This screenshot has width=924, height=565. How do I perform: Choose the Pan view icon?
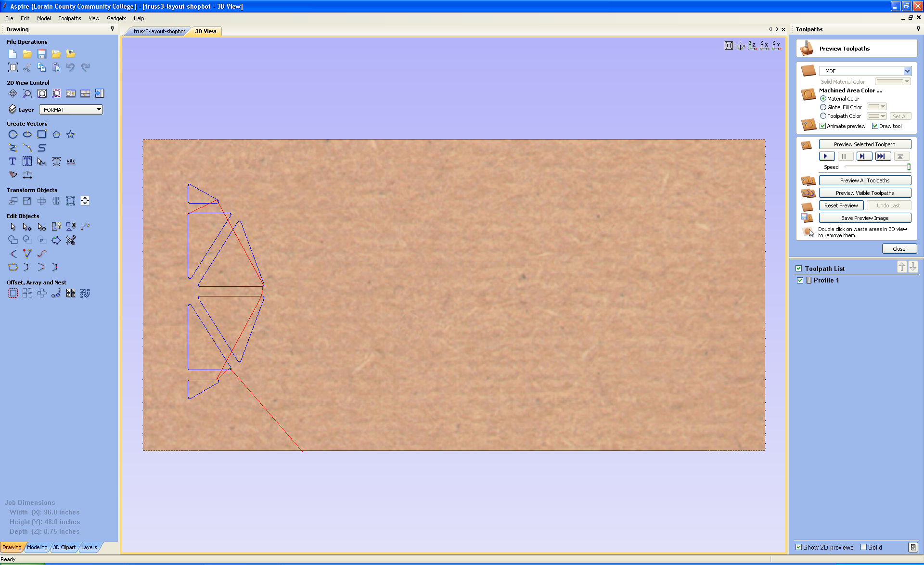pos(13,93)
